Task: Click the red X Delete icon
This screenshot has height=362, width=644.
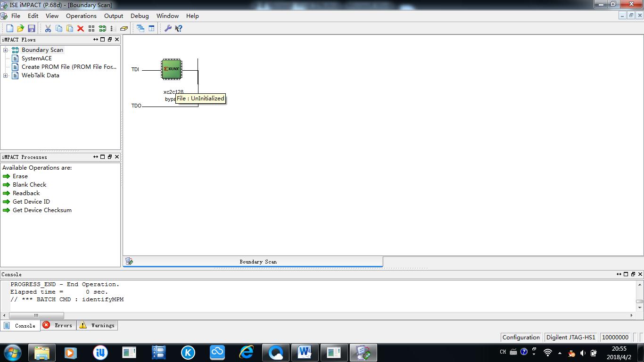Action: click(x=81, y=28)
